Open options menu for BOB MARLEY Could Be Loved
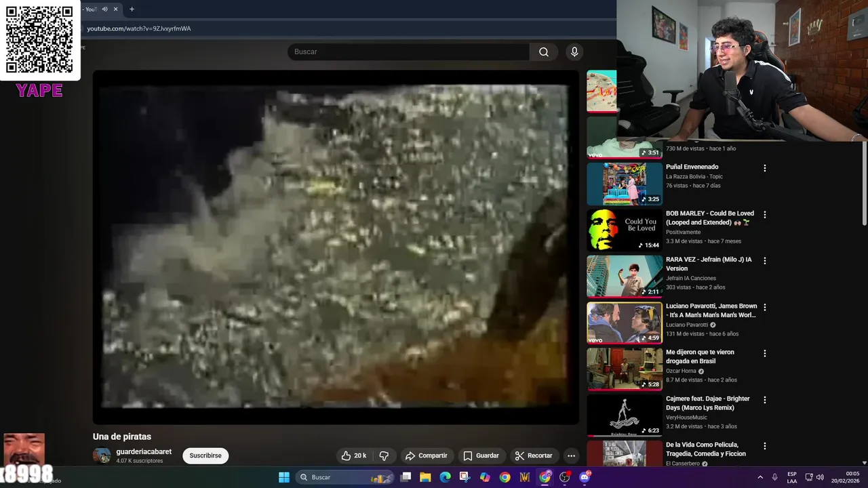The height and width of the screenshot is (488, 868). point(765,214)
